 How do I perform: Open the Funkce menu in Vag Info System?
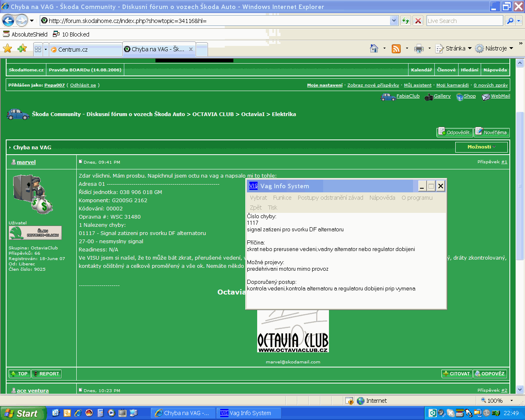click(282, 198)
